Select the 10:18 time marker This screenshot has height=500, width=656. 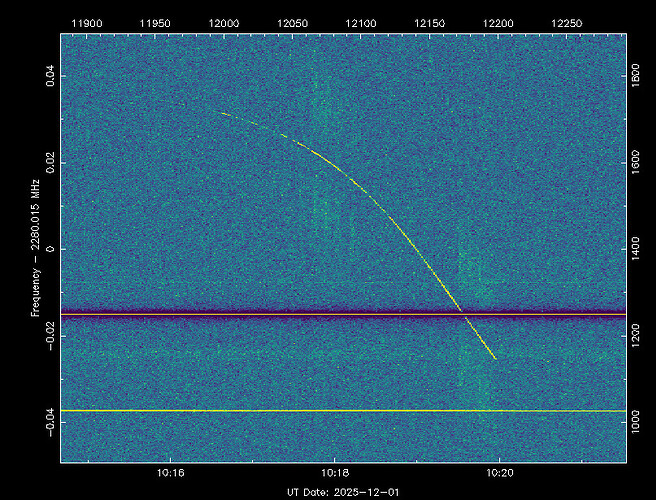(335, 472)
